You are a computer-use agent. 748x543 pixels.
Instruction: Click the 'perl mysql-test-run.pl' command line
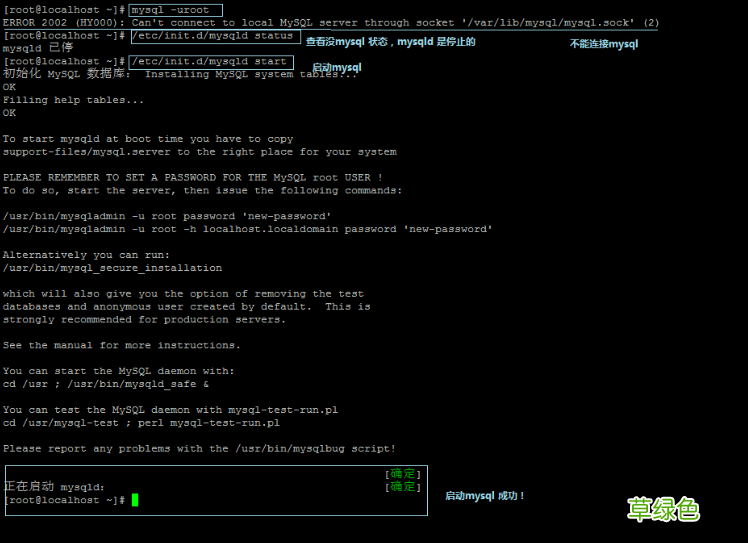(141, 423)
